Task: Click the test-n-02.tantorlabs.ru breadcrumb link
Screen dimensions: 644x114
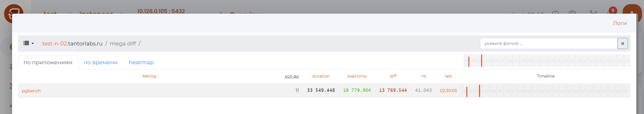Action: 72,44
